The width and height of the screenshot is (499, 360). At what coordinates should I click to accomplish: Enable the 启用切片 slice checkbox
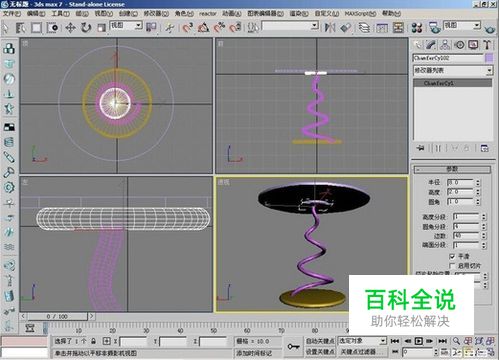(x=452, y=266)
